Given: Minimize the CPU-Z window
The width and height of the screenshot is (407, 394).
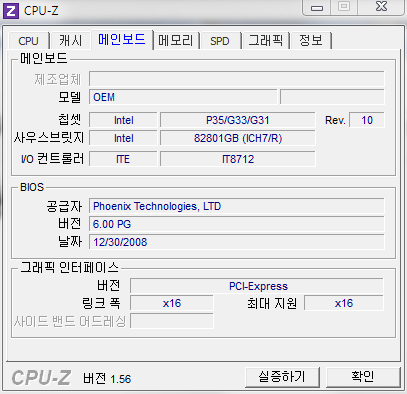Looking at the screenshot, I should [317, 7].
